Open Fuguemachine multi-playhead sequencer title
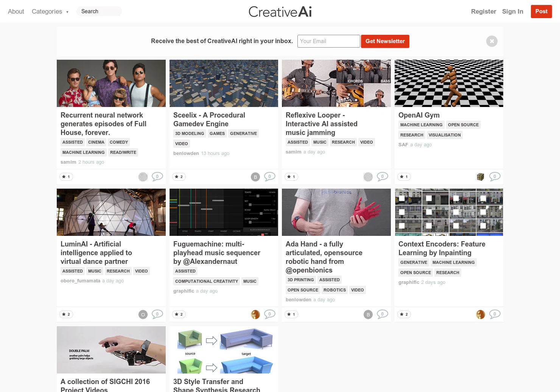The width and height of the screenshot is (560, 392). (x=217, y=253)
